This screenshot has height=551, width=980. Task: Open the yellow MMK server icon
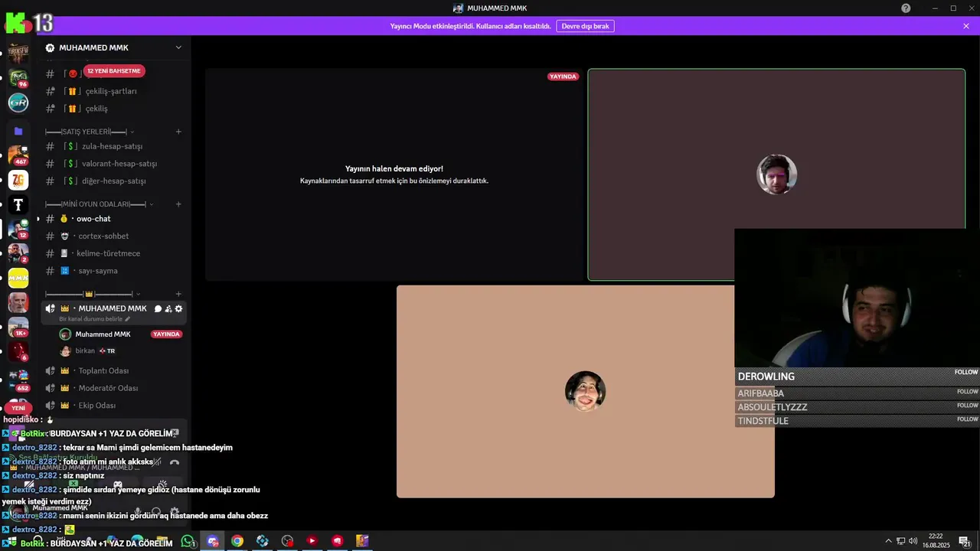pos(18,278)
